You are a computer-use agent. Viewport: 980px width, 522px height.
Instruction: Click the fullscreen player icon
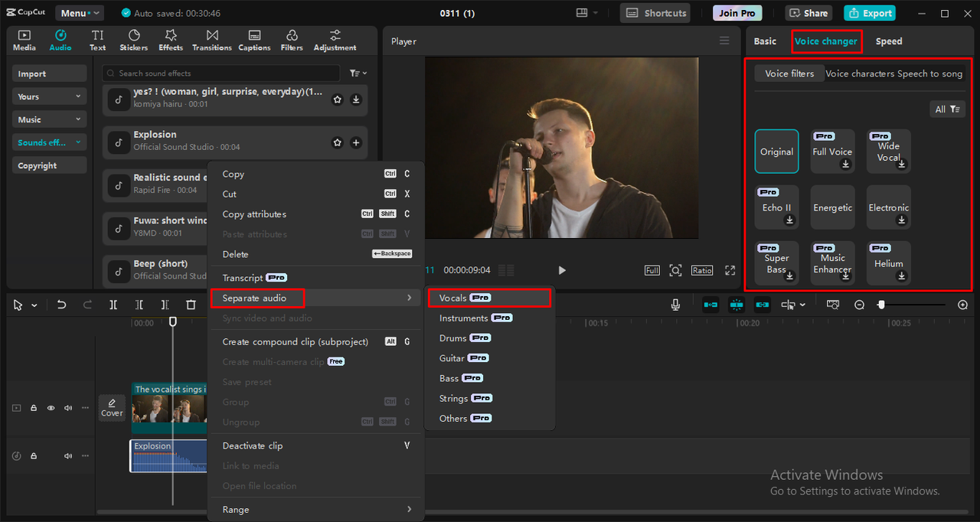coord(730,270)
